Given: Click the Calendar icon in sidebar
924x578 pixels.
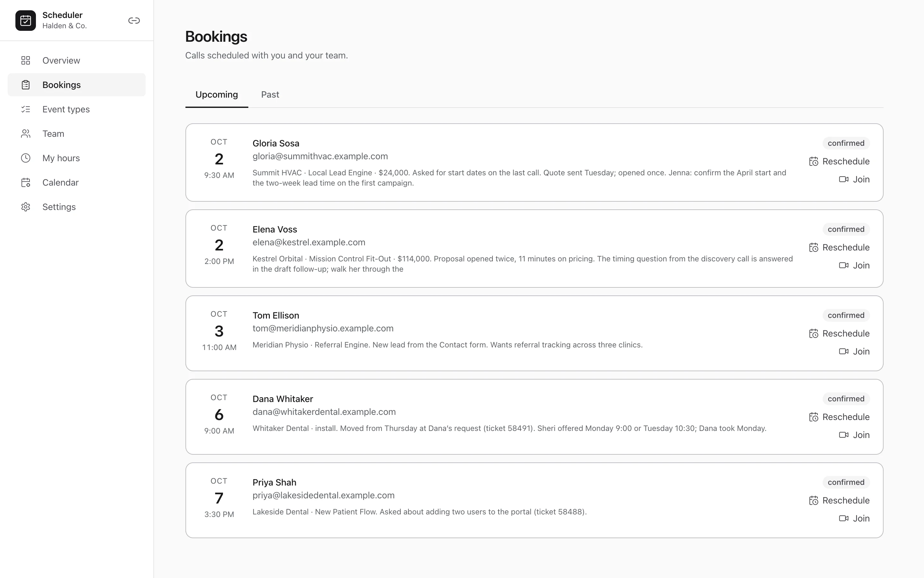Looking at the screenshot, I should point(26,183).
